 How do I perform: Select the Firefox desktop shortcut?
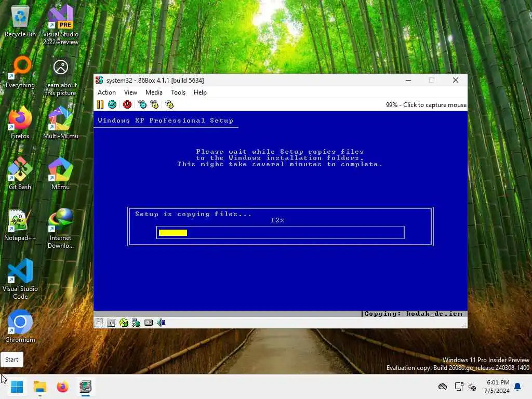tap(20, 123)
